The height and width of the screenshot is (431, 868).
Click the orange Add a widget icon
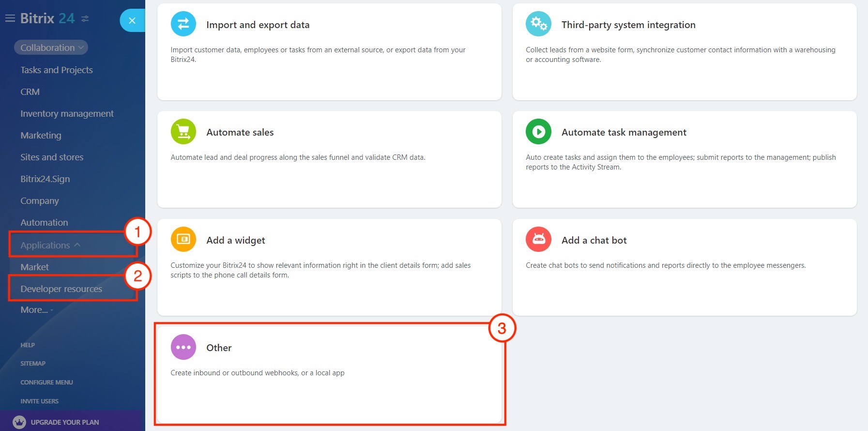(x=183, y=239)
